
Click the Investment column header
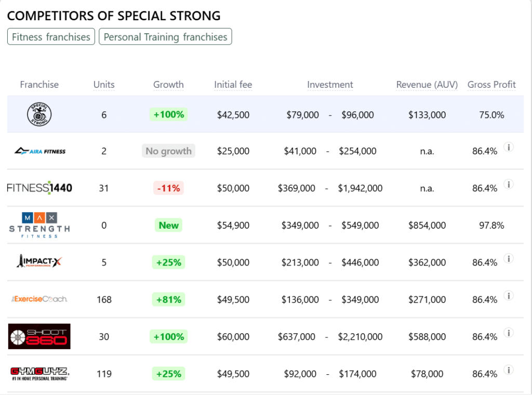click(330, 85)
